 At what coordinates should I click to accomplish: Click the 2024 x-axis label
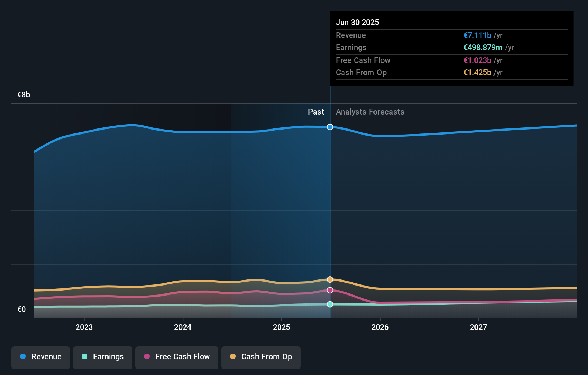click(x=183, y=327)
